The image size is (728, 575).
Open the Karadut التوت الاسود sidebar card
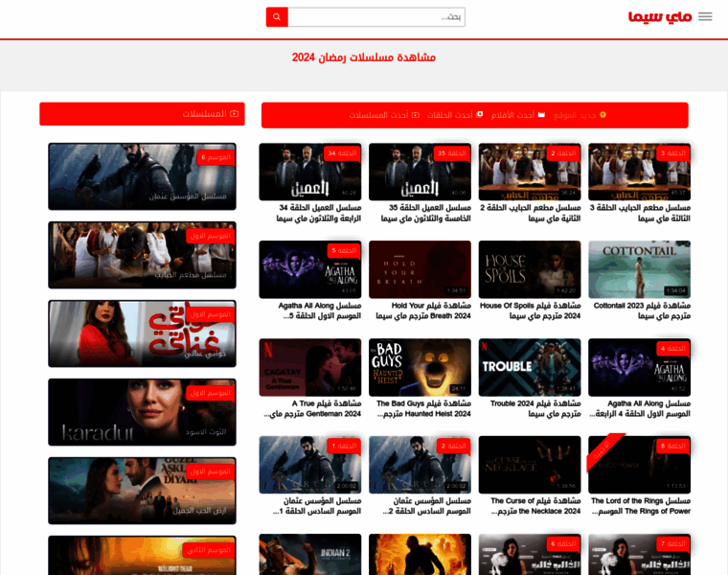[142, 412]
